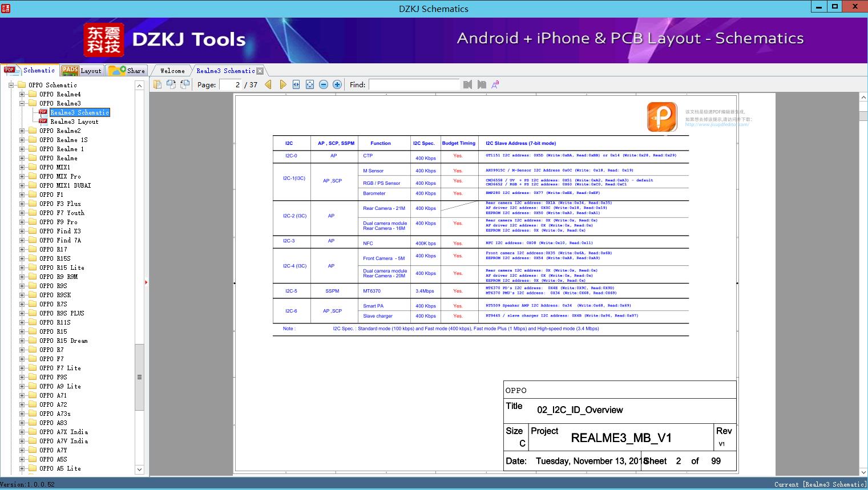Click the orange PDF editor logo on page
This screenshot has height=490, width=868.
pyautogui.click(x=662, y=117)
